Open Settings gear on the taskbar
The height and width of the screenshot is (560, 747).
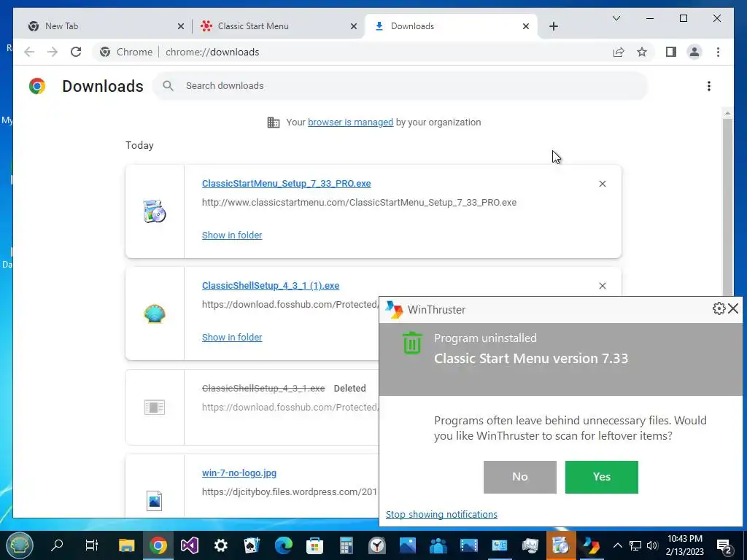[220, 545]
